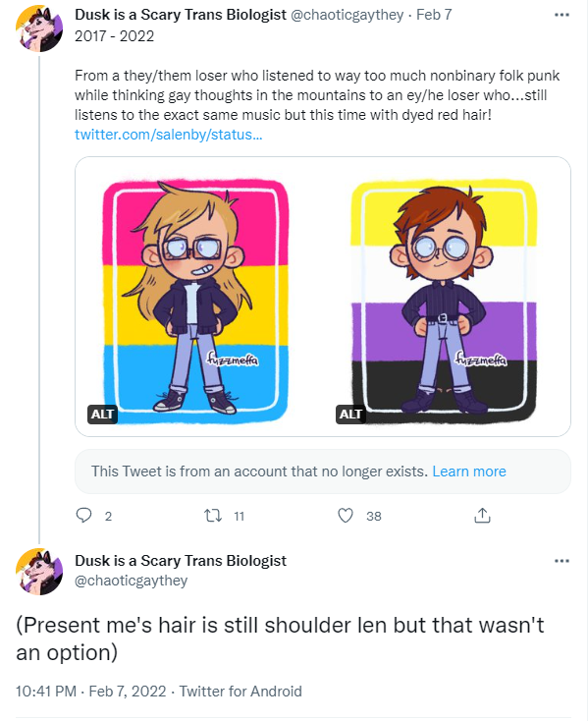
Task: Show ALT text for the pansexual flag image
Action: [x=102, y=414]
